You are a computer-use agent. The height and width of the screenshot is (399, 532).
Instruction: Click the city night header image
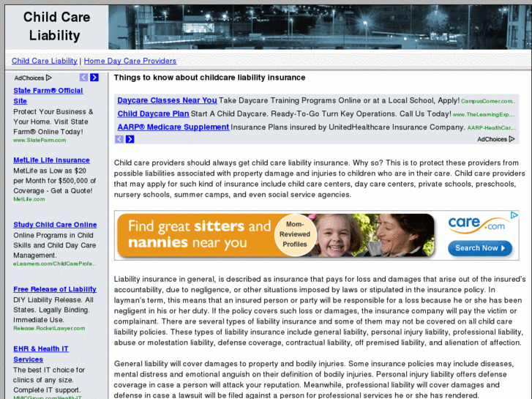(x=320, y=27)
